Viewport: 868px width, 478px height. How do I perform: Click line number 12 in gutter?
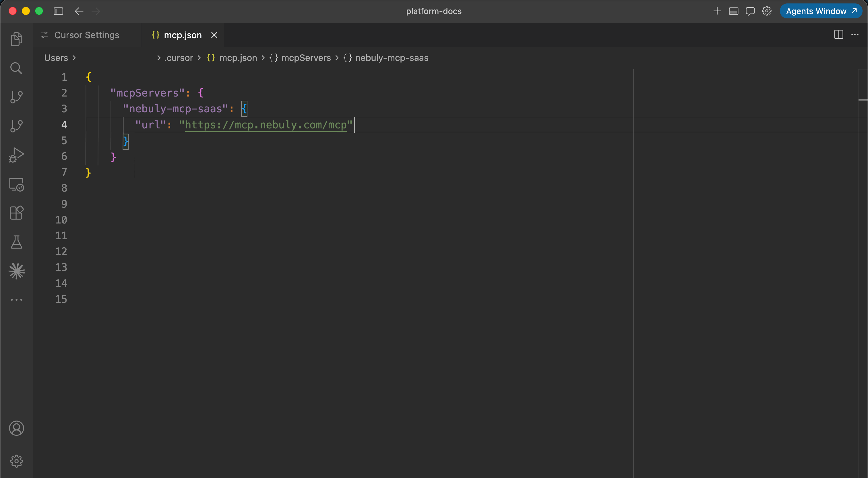click(x=61, y=251)
